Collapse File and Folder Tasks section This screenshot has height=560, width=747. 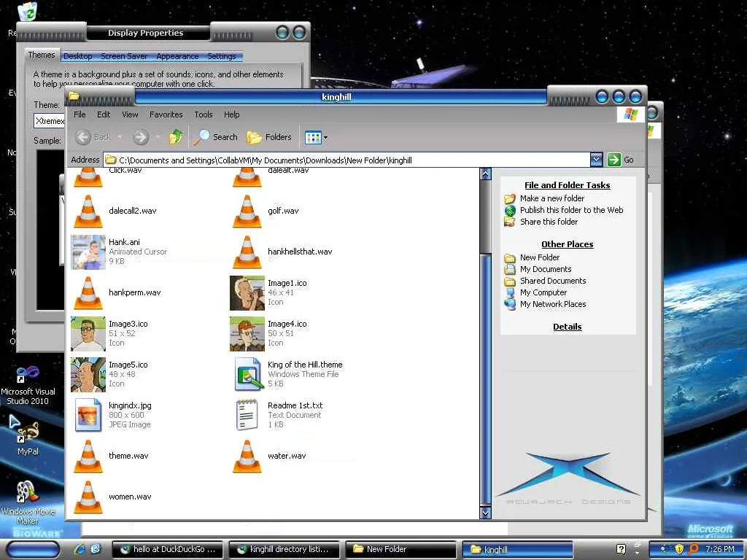[567, 185]
